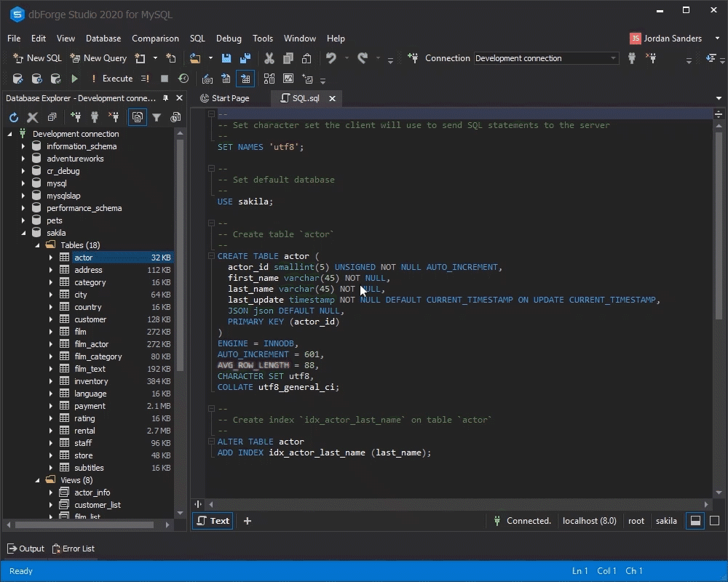
Task: Open the Connection dropdown showing Development connection
Action: (546, 58)
